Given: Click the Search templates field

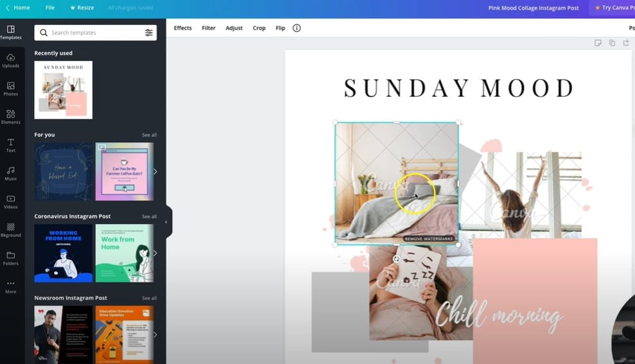Looking at the screenshot, I should pos(96,32).
